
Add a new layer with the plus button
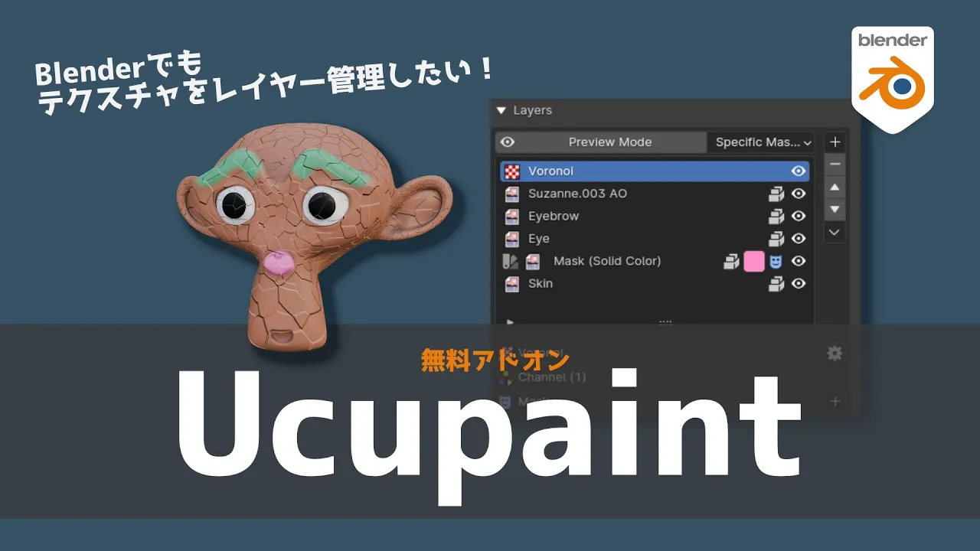835,142
